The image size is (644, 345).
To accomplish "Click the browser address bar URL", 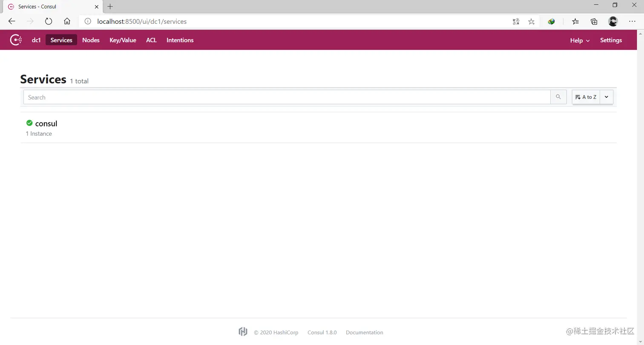I will [142, 21].
